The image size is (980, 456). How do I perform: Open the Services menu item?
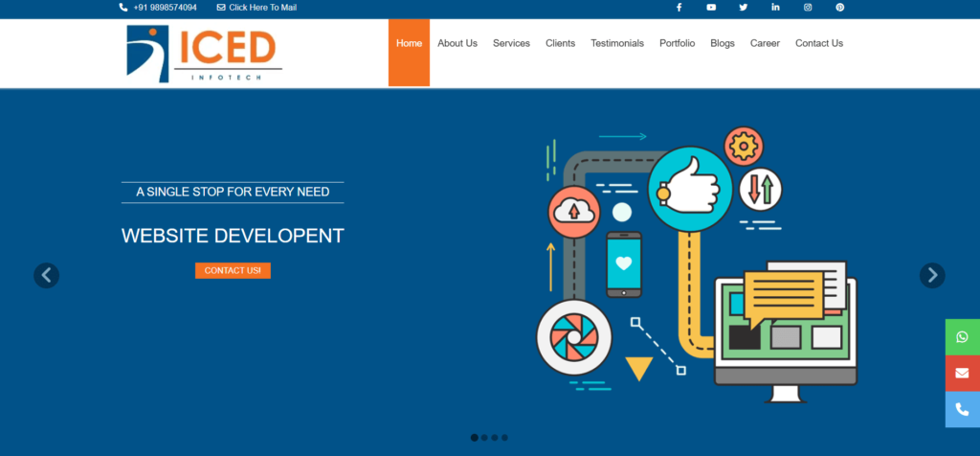click(x=511, y=43)
